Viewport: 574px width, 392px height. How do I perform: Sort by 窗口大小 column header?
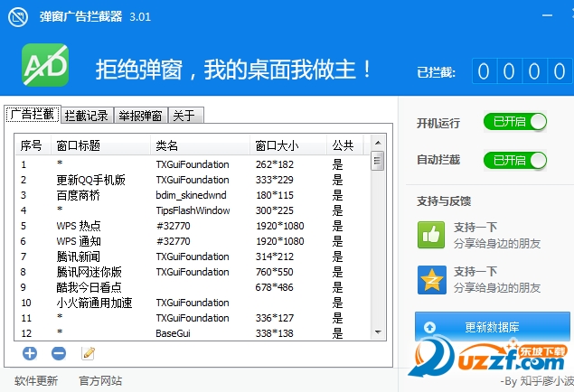click(288, 145)
